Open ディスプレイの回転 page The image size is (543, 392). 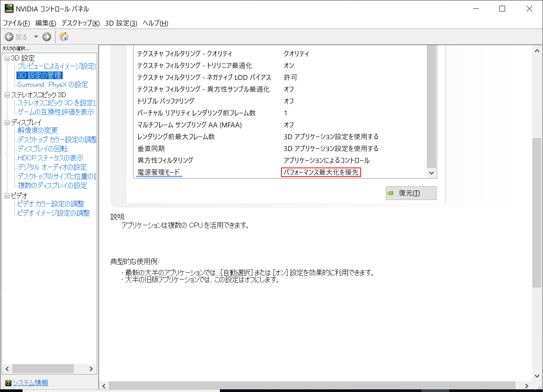point(42,149)
